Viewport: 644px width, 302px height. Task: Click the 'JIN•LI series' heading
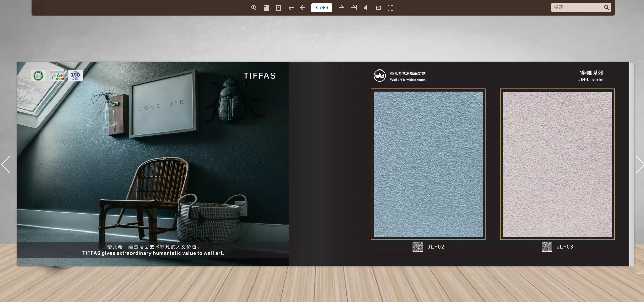click(x=591, y=80)
